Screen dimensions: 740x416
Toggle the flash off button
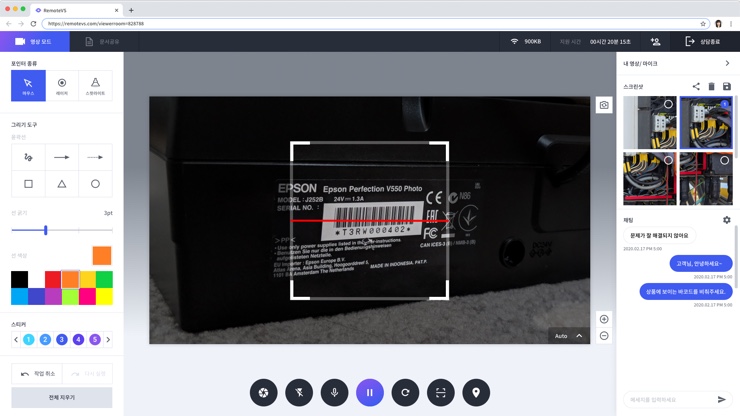pos(299,392)
